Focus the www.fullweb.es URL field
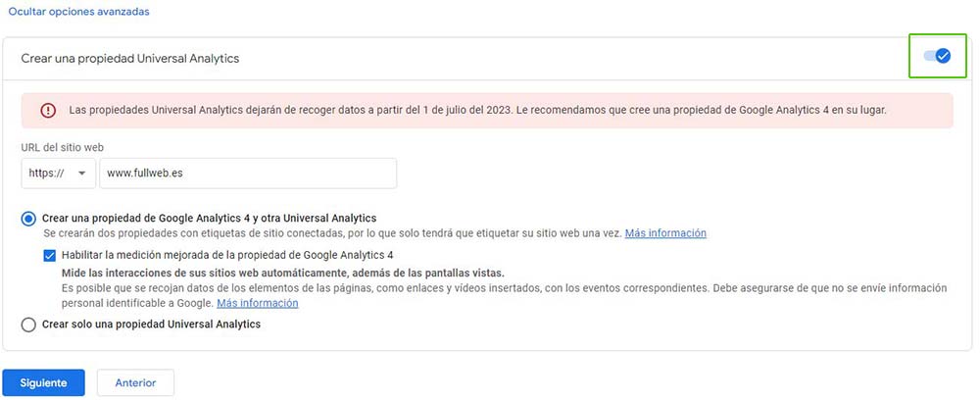Screen dimensions: 980x400 coord(248,174)
